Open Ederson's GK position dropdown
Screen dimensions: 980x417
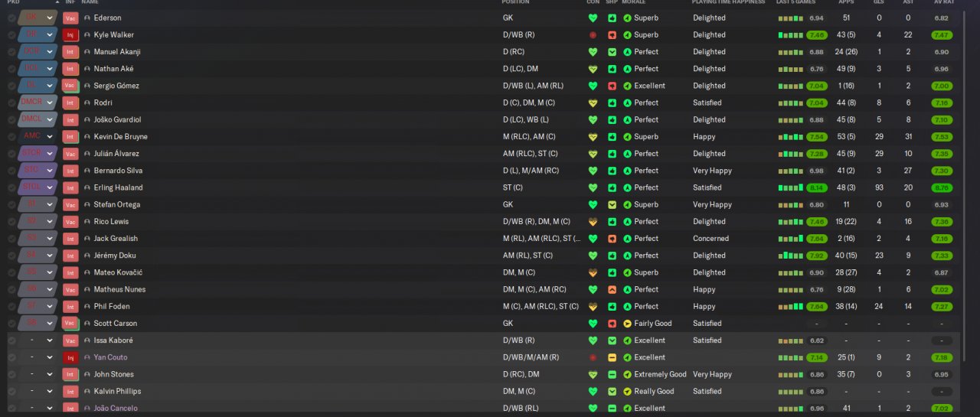coord(50,18)
